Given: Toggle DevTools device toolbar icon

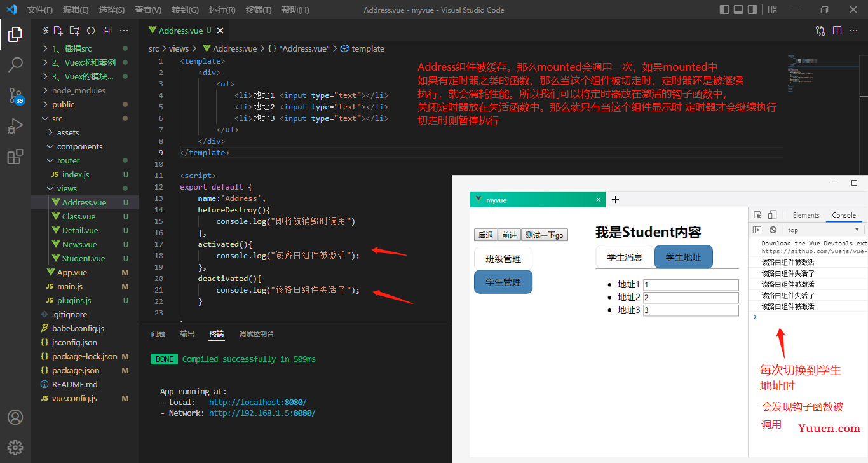Looking at the screenshot, I should tap(772, 215).
